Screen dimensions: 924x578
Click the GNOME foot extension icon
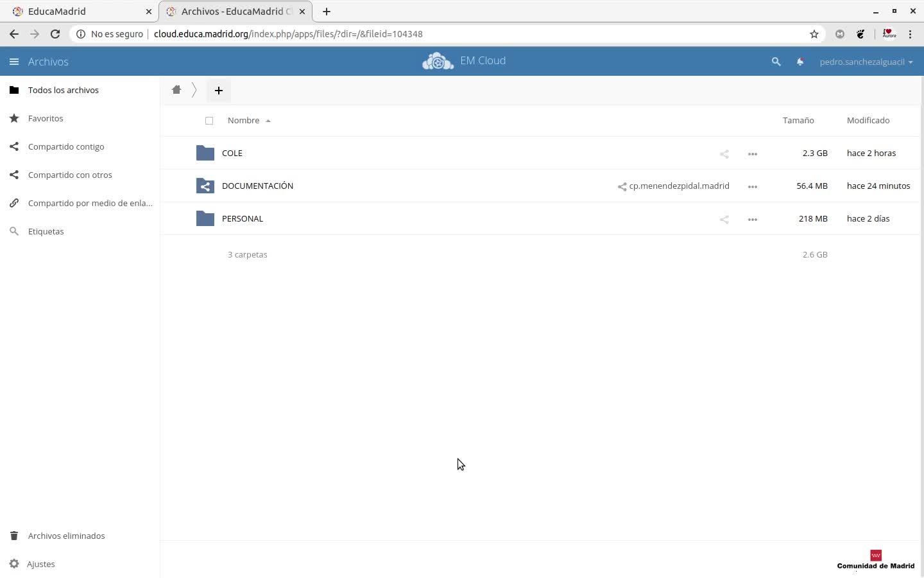[x=860, y=34]
